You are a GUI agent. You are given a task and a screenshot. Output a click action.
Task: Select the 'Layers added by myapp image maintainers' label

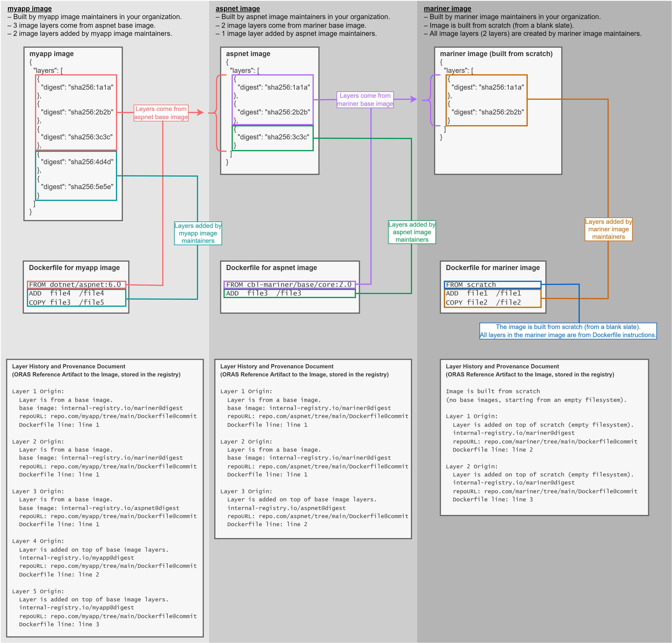[x=198, y=233]
